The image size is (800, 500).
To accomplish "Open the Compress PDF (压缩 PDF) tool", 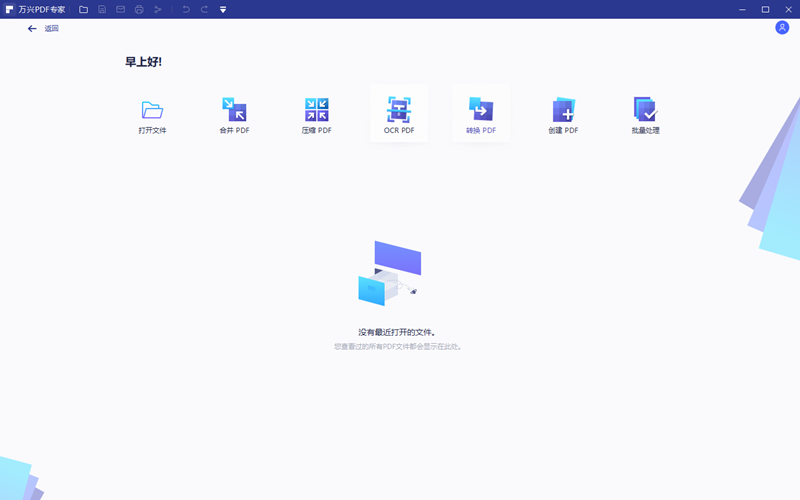I will coord(316,111).
